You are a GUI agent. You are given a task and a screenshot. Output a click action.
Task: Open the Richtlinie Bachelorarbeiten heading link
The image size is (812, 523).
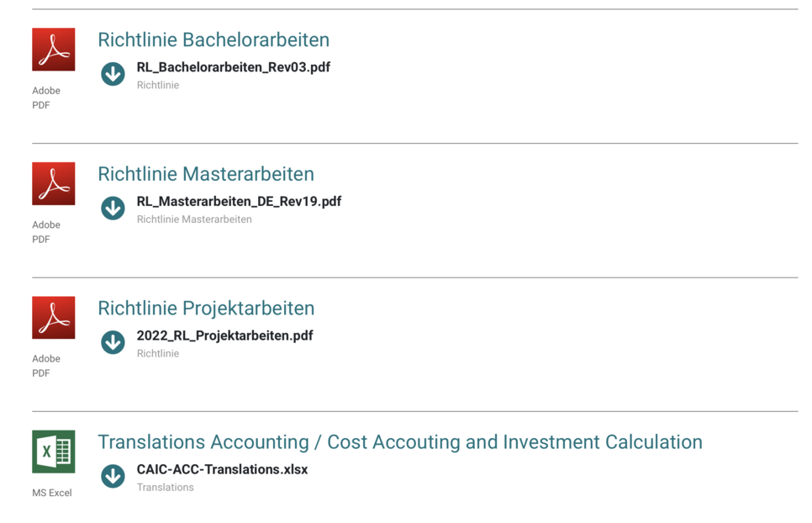[214, 40]
